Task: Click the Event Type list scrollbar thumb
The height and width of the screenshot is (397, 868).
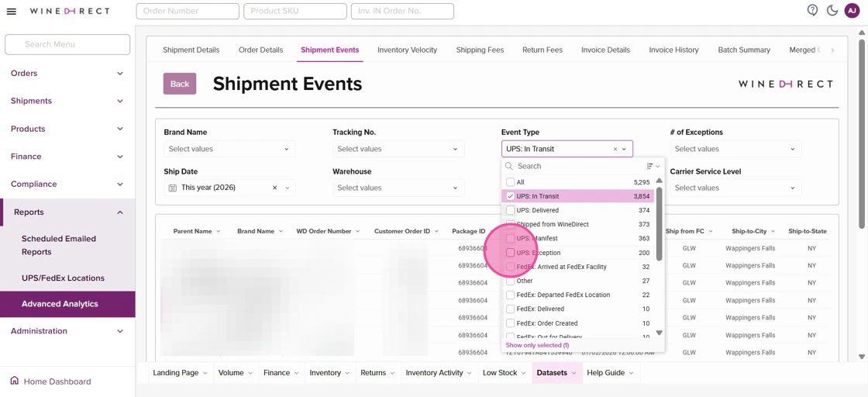Action: (659, 223)
